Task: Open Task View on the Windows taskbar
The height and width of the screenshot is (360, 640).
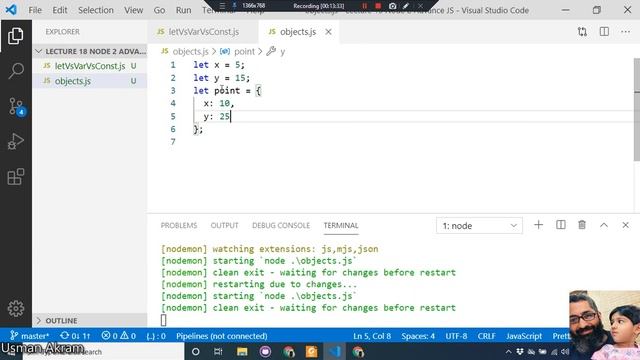Action: click(218, 351)
